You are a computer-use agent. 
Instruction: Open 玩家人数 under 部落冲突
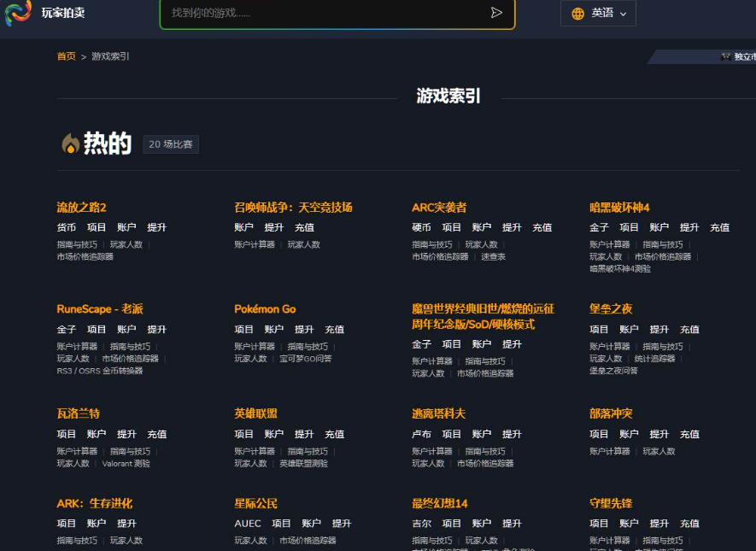tap(659, 452)
